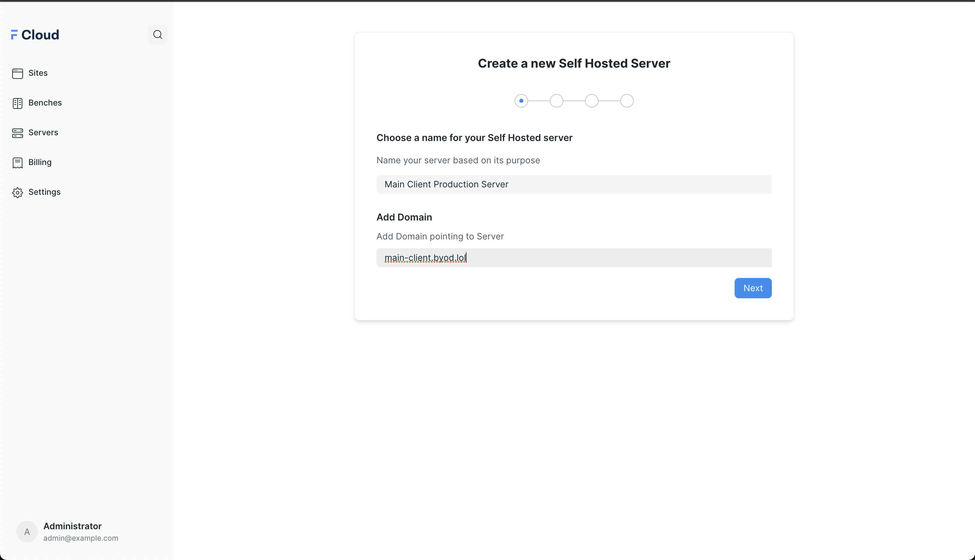Viewport: 975px width, 560px height.
Task: Open the Servers text label
Action: [43, 132]
